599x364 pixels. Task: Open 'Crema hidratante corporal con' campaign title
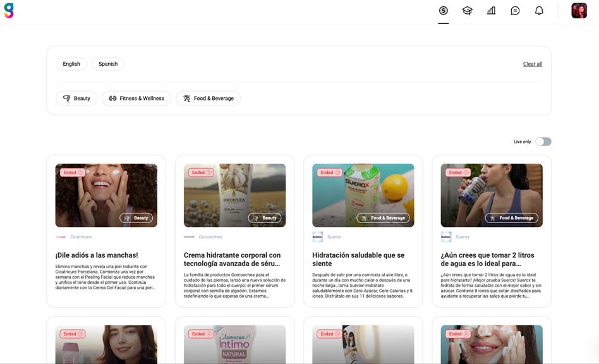click(233, 259)
